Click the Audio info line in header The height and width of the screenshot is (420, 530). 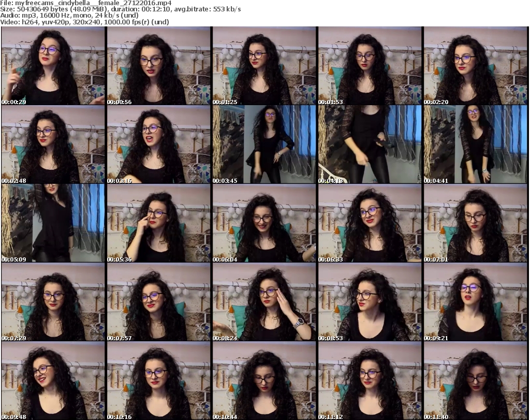tap(69, 16)
